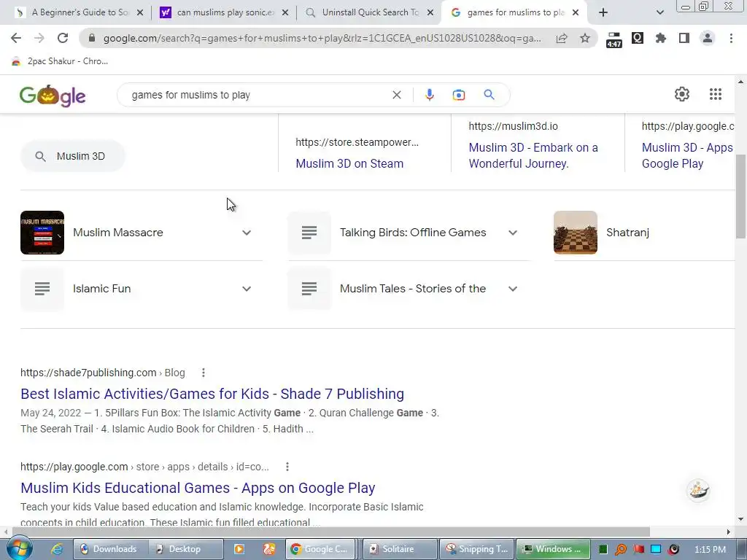Image resolution: width=747 pixels, height=560 pixels.
Task: Click the Muslim Massacre thumbnail
Action: pyautogui.click(x=42, y=233)
